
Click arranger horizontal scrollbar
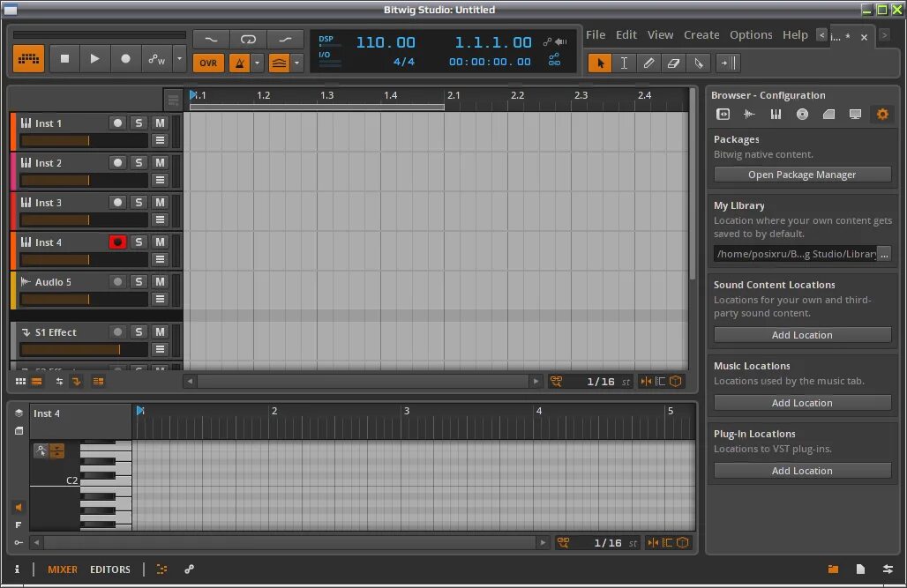[x=363, y=382]
